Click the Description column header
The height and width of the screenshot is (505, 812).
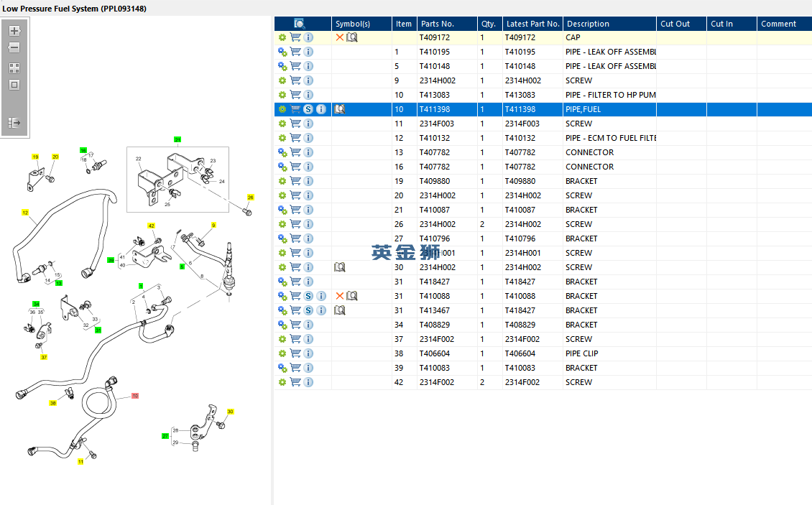[x=609, y=24]
